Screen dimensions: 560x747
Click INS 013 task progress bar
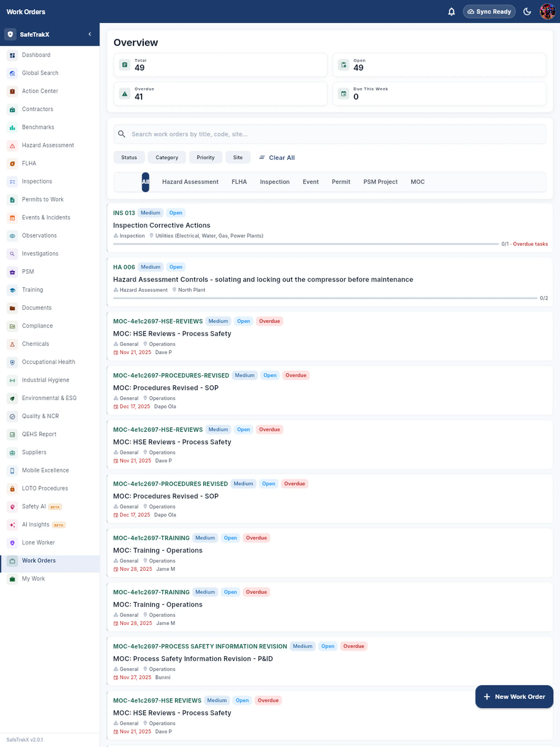click(x=306, y=244)
